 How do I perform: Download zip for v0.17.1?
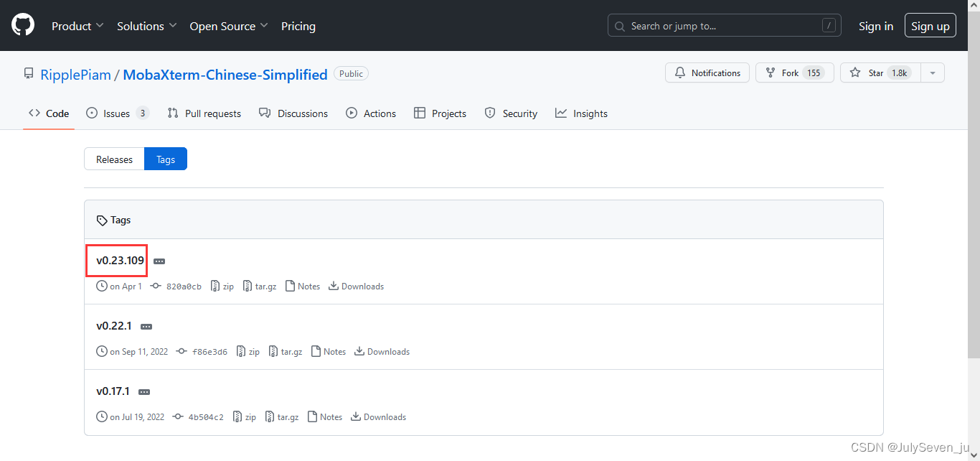(x=245, y=417)
